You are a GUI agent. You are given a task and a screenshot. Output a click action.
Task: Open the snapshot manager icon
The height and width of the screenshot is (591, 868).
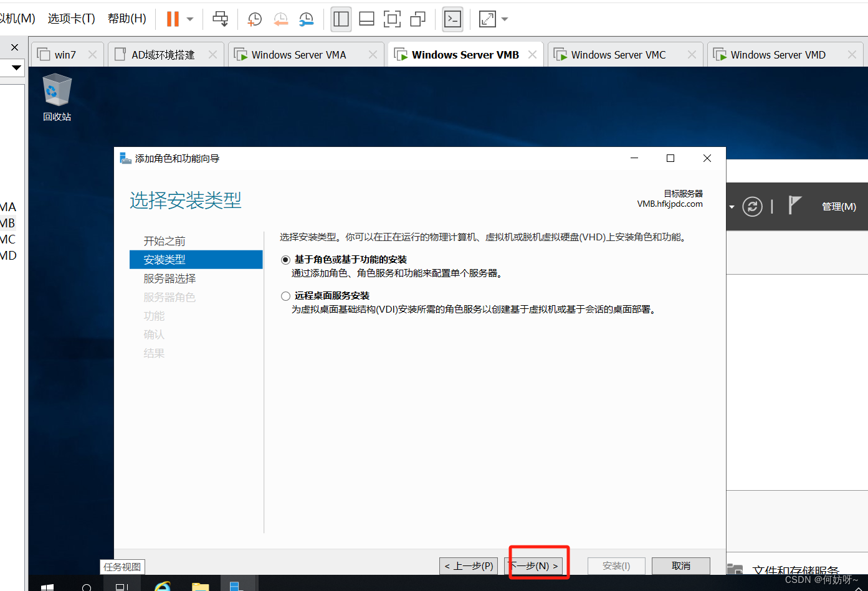point(307,19)
